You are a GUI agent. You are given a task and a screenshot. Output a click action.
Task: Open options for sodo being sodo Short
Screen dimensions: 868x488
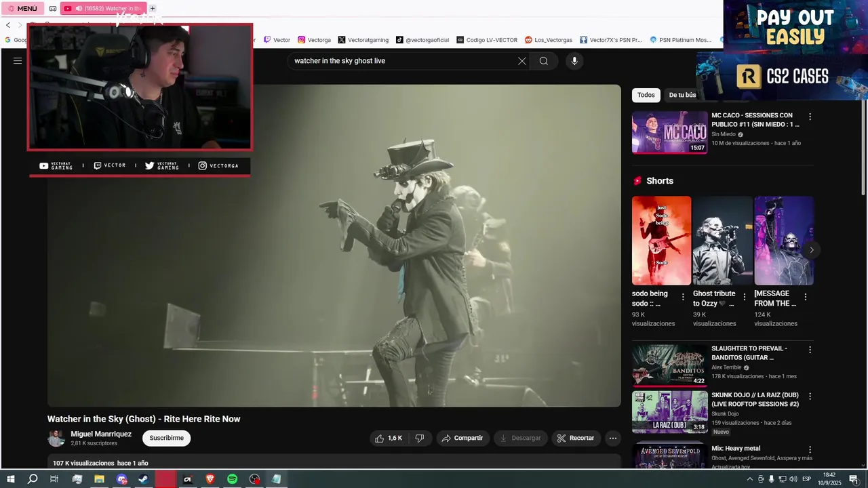pos(683,297)
